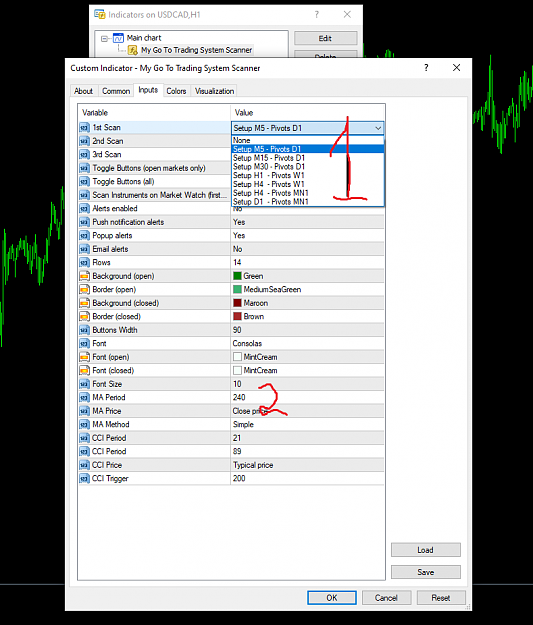This screenshot has height=625, width=533.
Task: Open the 1st Scan dropdown arrow
Action: pyautogui.click(x=378, y=128)
